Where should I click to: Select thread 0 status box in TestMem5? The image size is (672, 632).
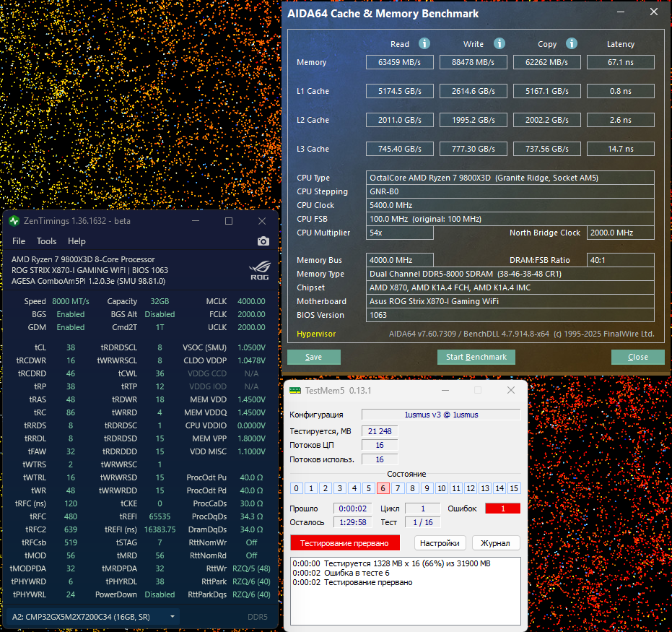tap(296, 488)
